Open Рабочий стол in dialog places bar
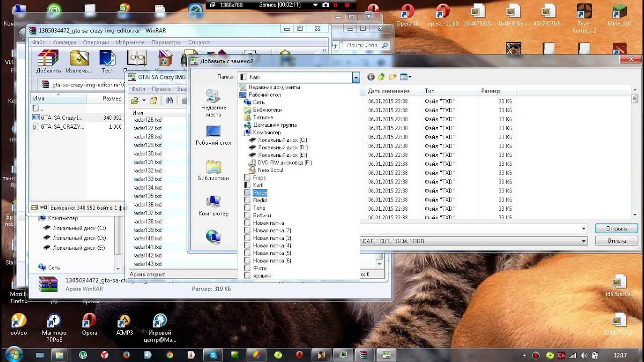 pyautogui.click(x=213, y=135)
